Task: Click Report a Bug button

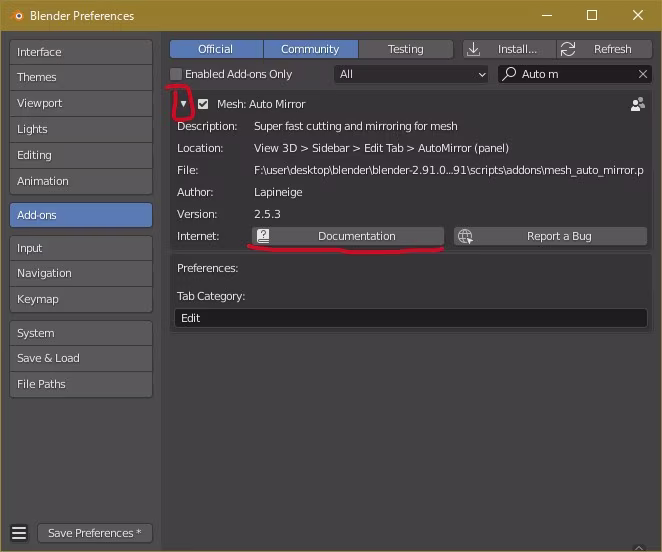Action: click(x=550, y=236)
